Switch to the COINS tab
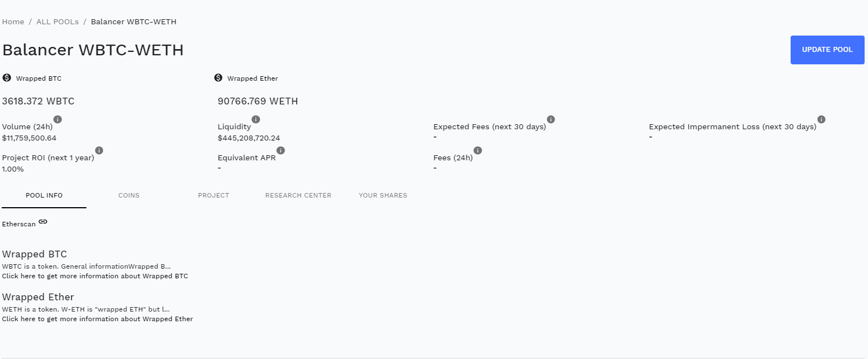 (129, 195)
